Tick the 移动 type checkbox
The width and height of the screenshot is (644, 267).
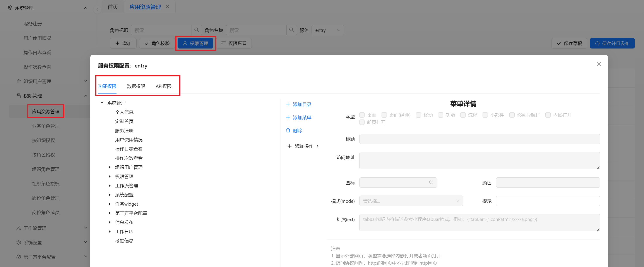[x=418, y=115]
